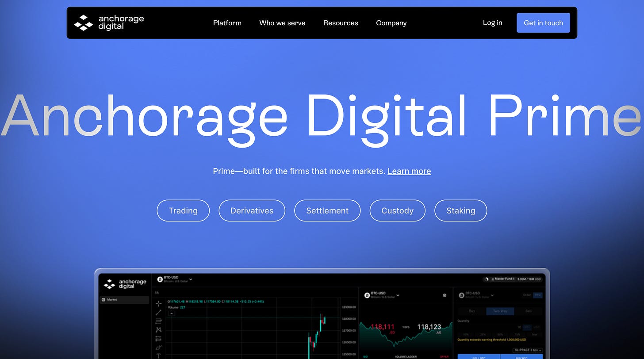Screen dimensions: 644x359
Task: Set the quantity unit to BTC
Action: pyautogui.click(x=527, y=327)
